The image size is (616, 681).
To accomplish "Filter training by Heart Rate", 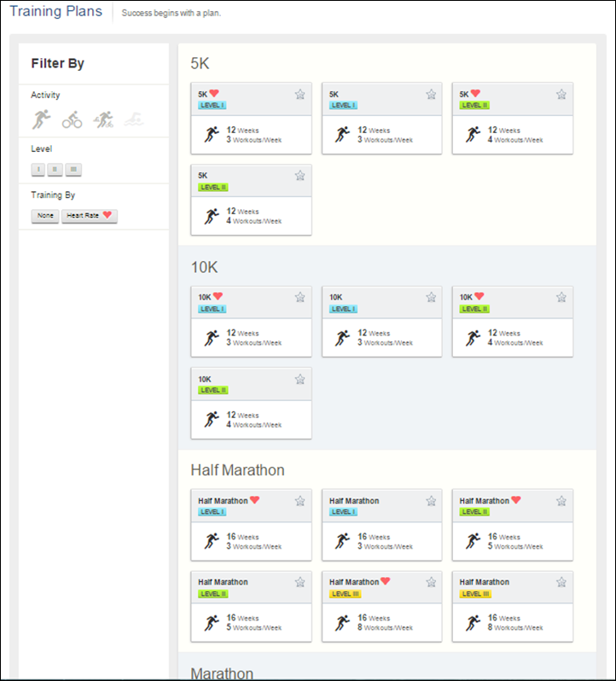I will coord(90,216).
